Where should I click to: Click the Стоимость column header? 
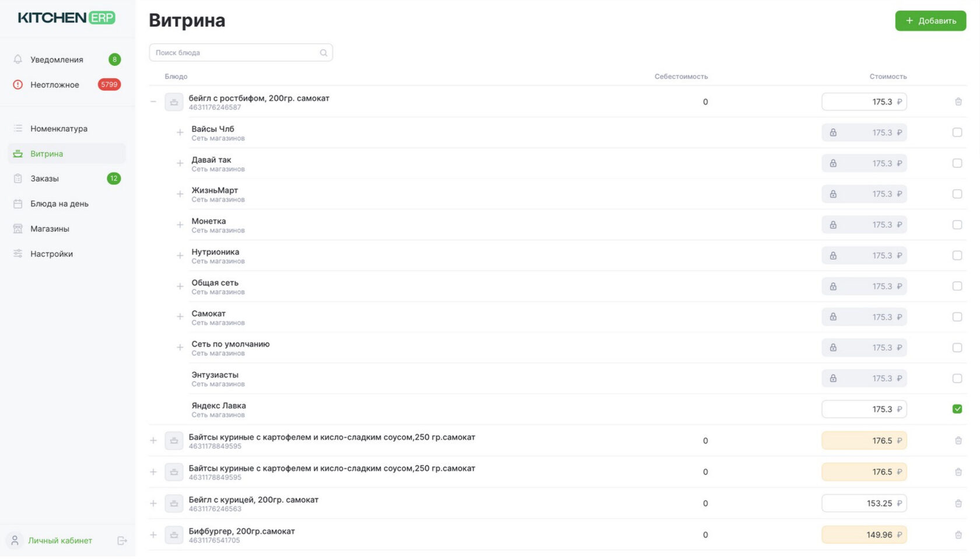(888, 76)
